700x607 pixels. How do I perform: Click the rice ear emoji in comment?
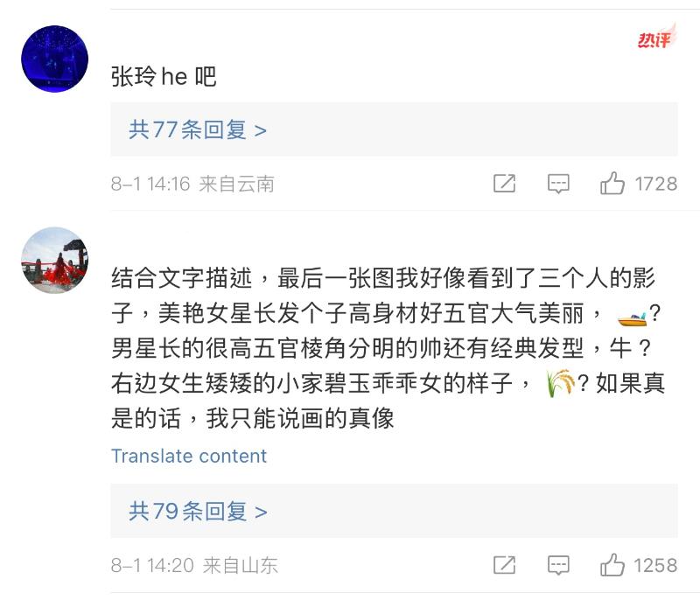(559, 383)
